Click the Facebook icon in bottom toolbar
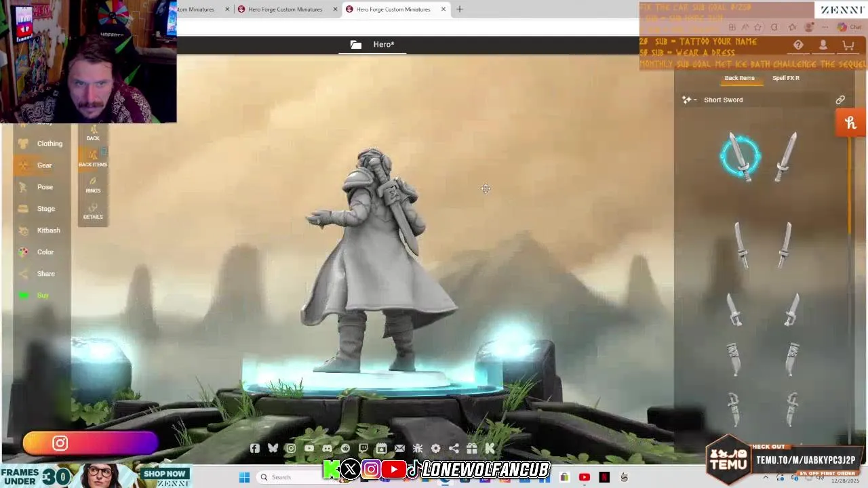 pos(254,448)
